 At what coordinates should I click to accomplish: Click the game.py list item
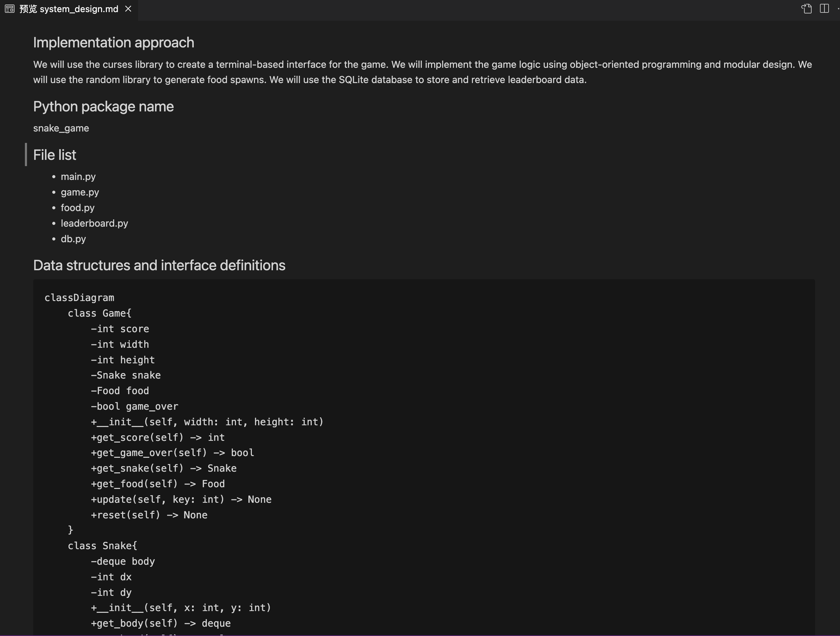point(80,192)
